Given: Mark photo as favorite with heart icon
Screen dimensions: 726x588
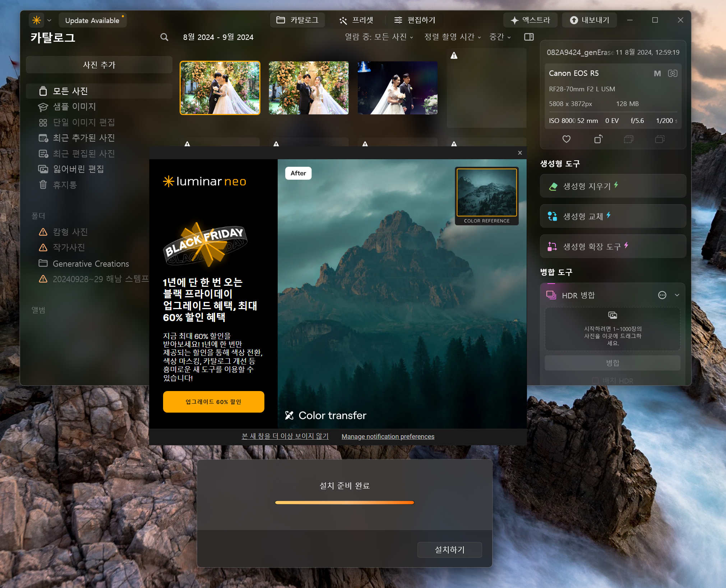Looking at the screenshot, I should (566, 139).
